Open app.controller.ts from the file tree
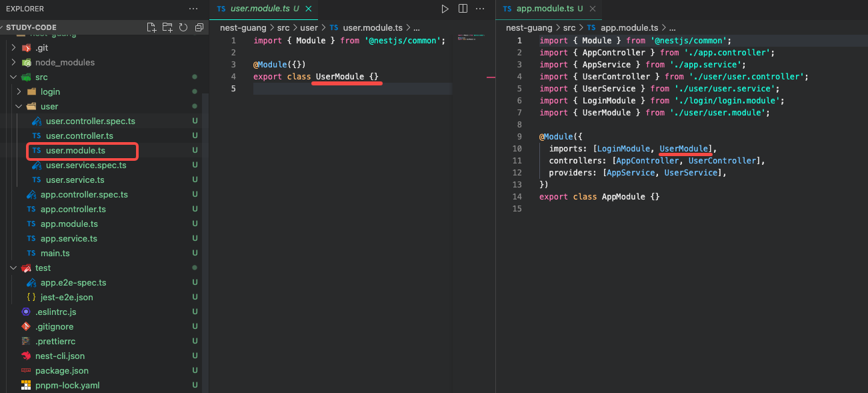Viewport: 868px width, 393px height. point(104,210)
